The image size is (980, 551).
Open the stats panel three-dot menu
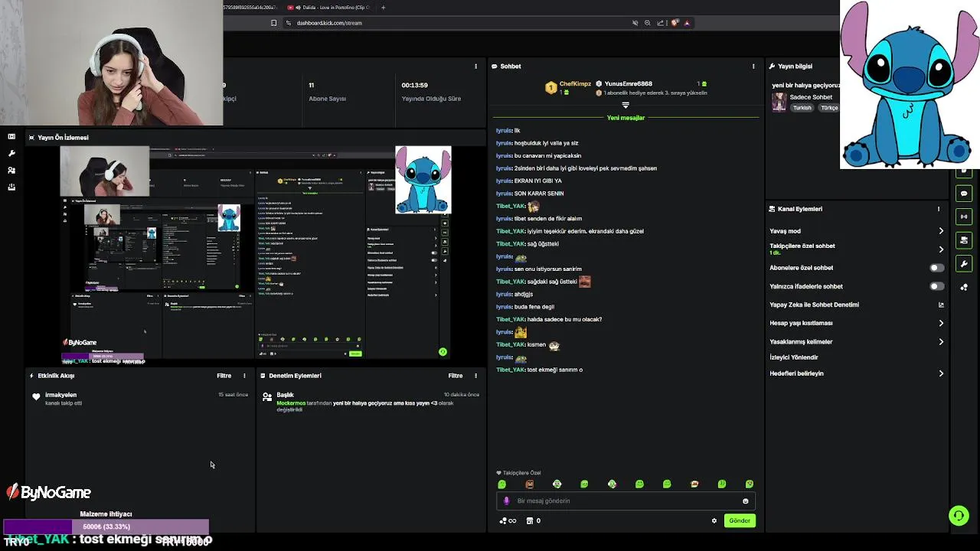click(475, 66)
